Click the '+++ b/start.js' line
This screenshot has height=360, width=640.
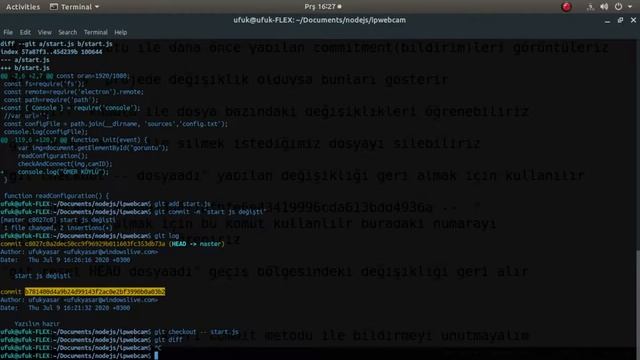(25, 68)
